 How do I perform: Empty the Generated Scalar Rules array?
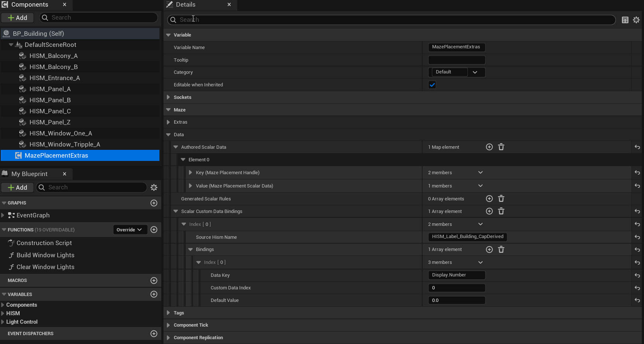coord(501,199)
